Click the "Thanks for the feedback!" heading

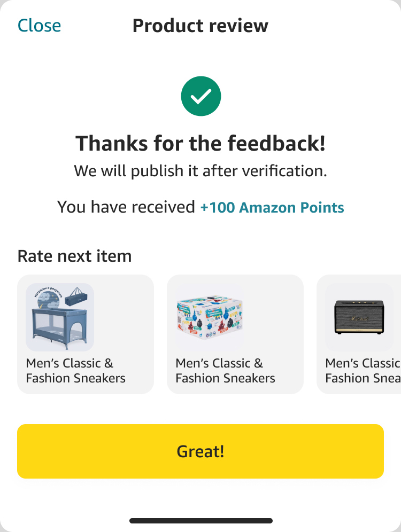pyautogui.click(x=200, y=143)
